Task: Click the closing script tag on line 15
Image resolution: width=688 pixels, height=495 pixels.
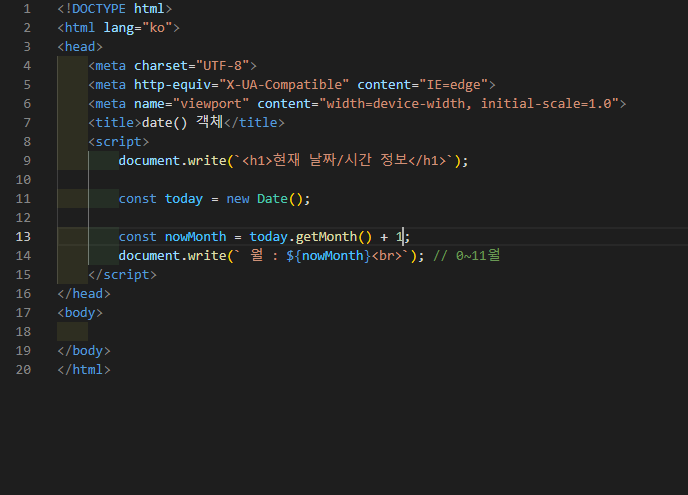Action: 122,275
